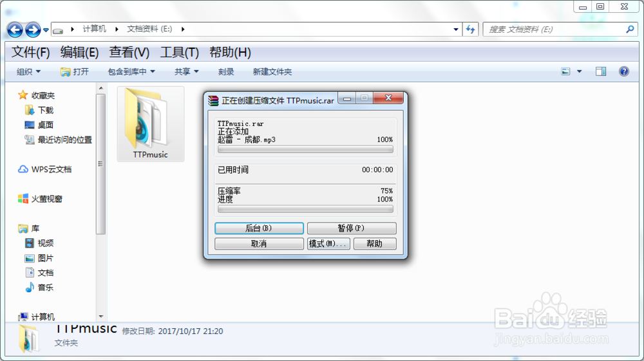Image resolution: width=644 pixels, height=361 pixels.
Task: Click the TTPmusic folder icon in details pane
Action: tap(28, 339)
